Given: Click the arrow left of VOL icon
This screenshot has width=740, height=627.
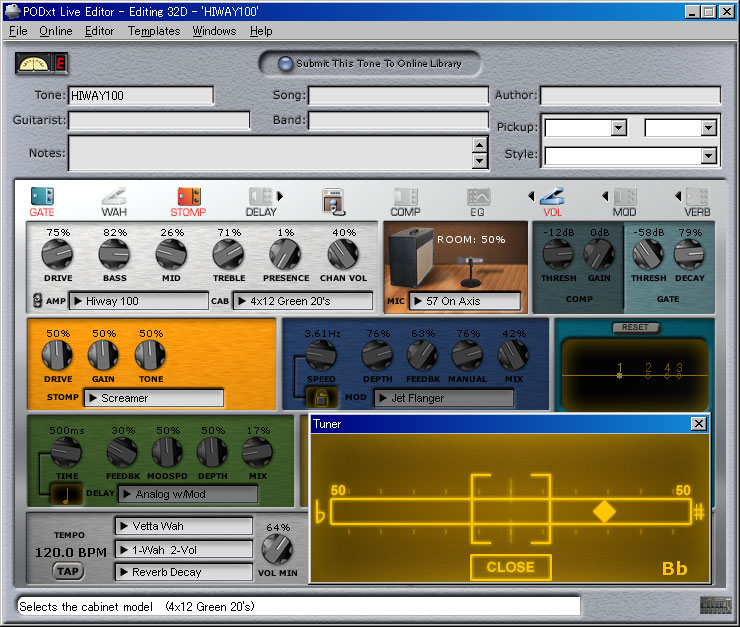Looking at the screenshot, I should pyautogui.click(x=531, y=196).
